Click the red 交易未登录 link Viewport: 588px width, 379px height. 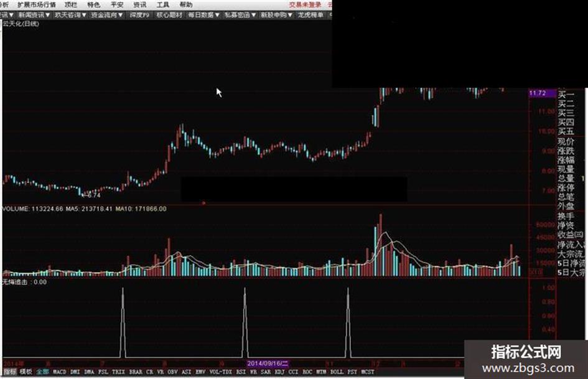[306, 4]
